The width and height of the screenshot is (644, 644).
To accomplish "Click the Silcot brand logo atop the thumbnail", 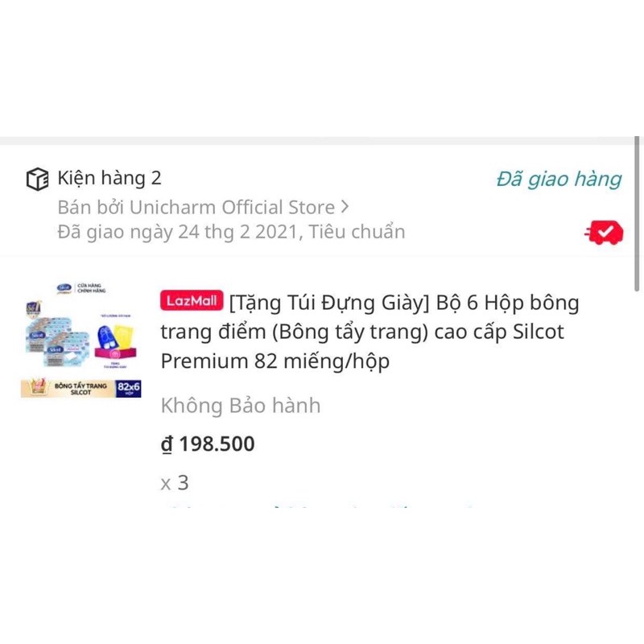I will (64, 288).
